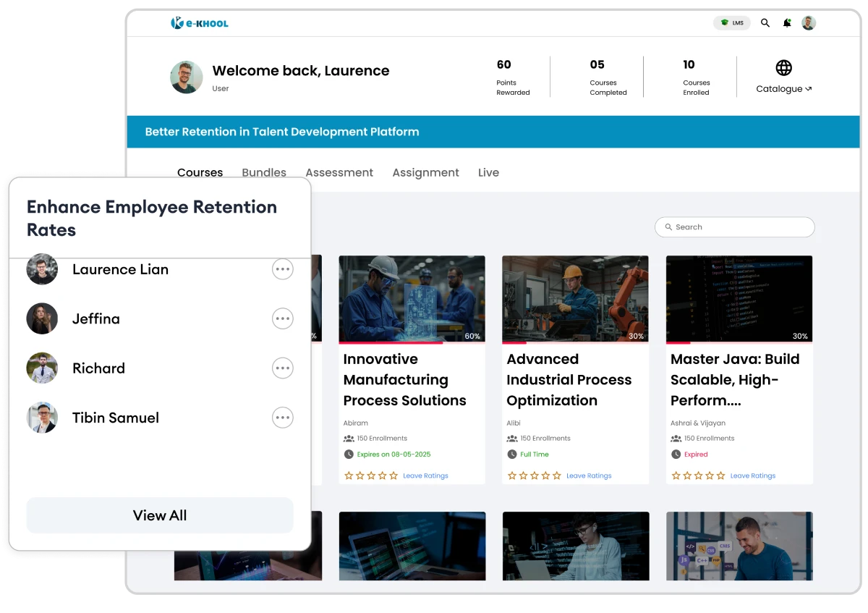Open the profile avatar menu
868x613 pixels.
(x=809, y=22)
